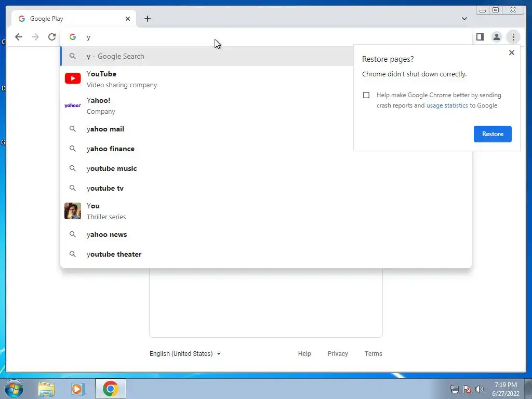Viewport: 532px width, 399px height.
Task: Open the profile avatar button
Action: click(496, 37)
